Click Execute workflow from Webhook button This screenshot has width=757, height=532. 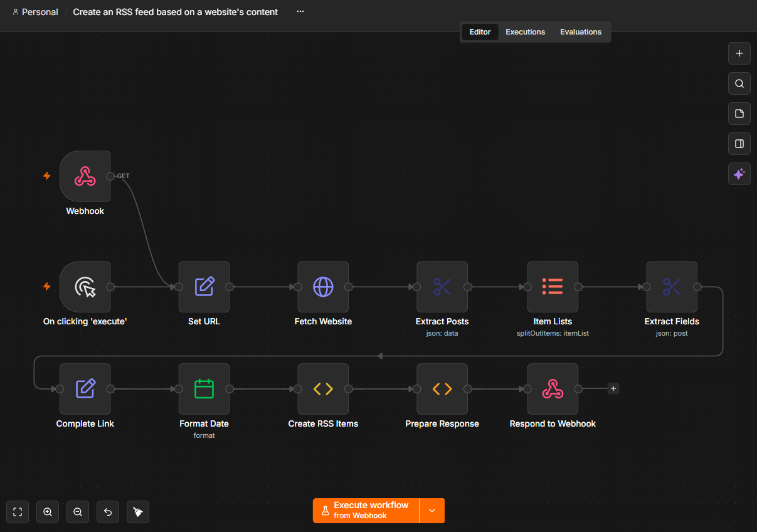point(366,511)
